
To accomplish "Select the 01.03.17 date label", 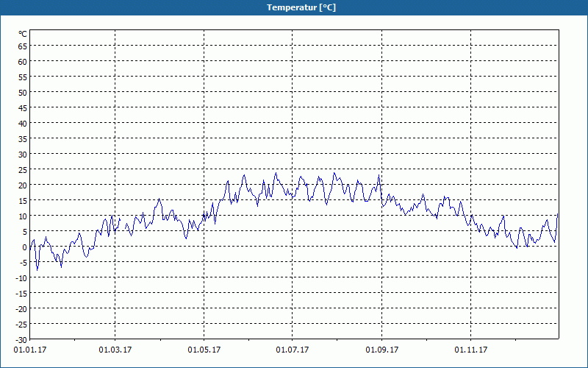I will (115, 350).
